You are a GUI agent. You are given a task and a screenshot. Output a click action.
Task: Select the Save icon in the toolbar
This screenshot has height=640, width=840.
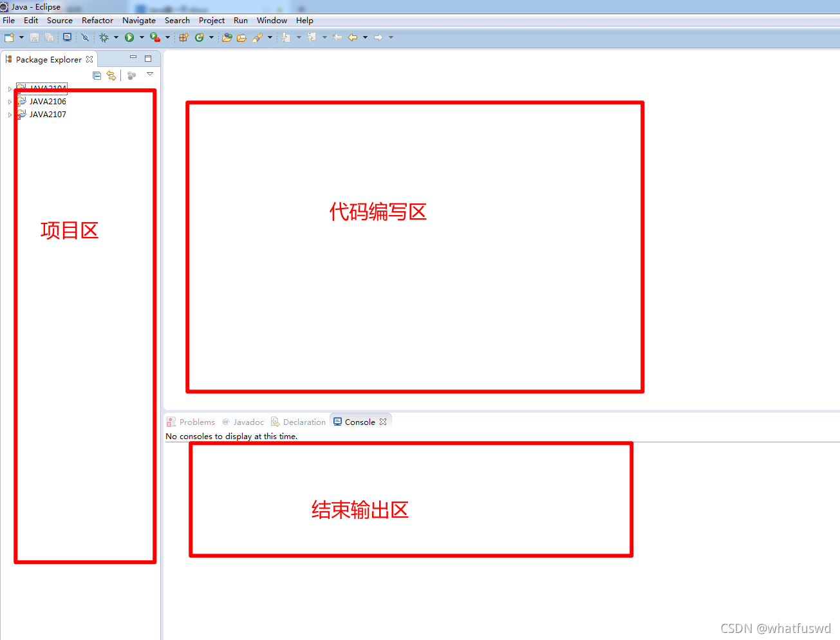(x=34, y=37)
